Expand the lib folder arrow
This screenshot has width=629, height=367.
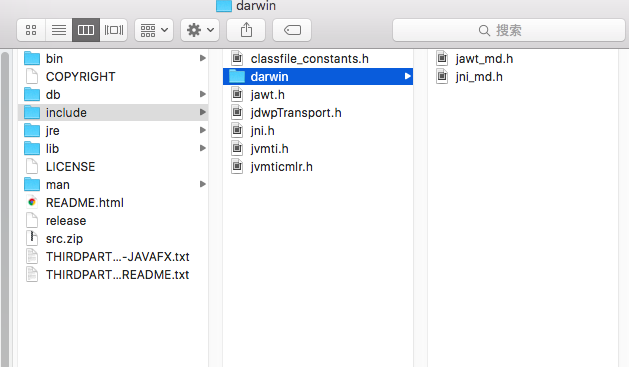[203, 148]
